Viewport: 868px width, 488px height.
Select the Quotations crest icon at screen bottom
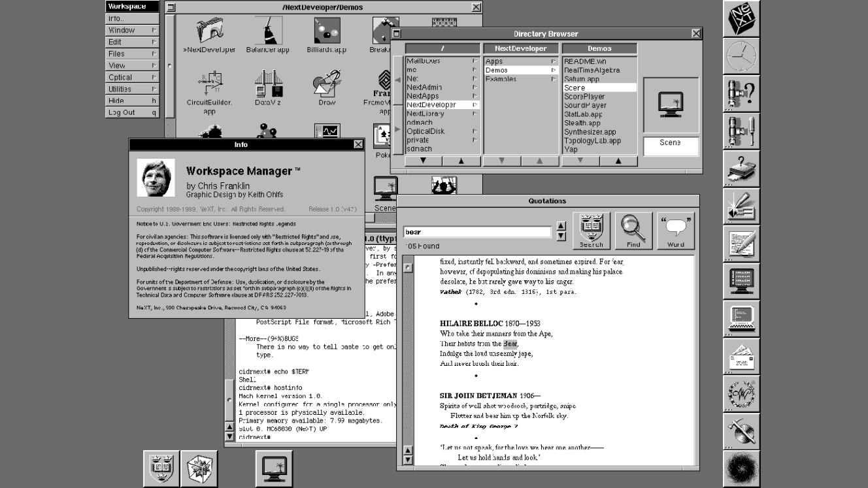click(161, 468)
